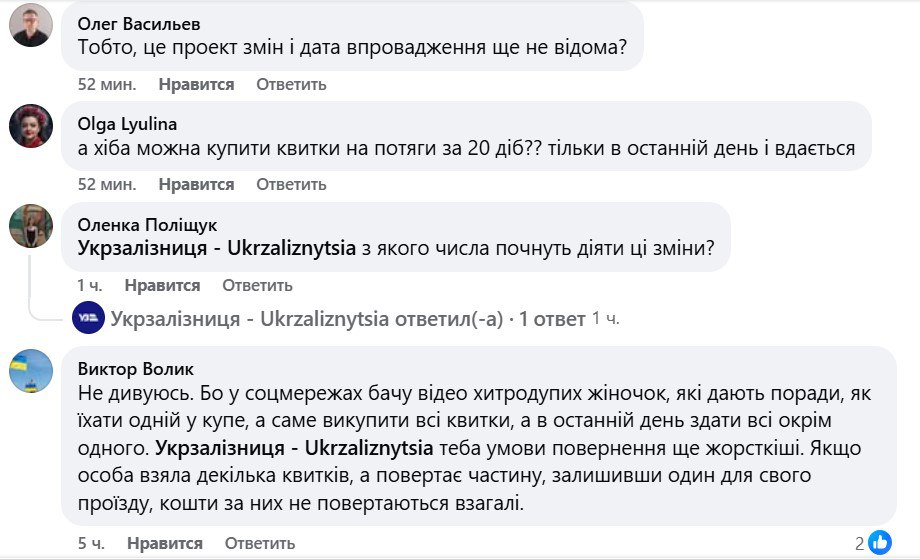Reply to Олег Васильев's comment

291,85
